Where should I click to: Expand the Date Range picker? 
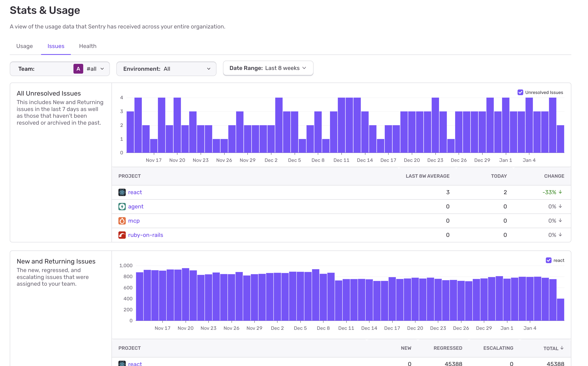click(268, 68)
